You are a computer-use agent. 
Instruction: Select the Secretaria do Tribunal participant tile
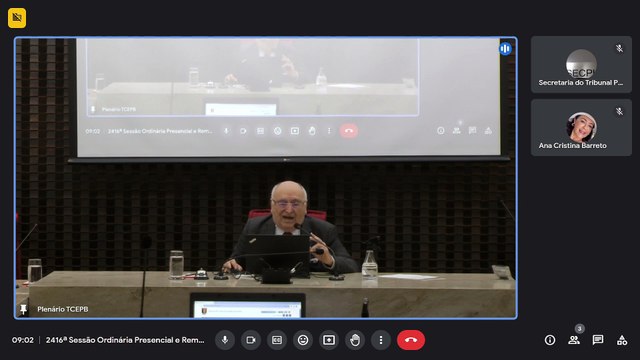(581, 64)
